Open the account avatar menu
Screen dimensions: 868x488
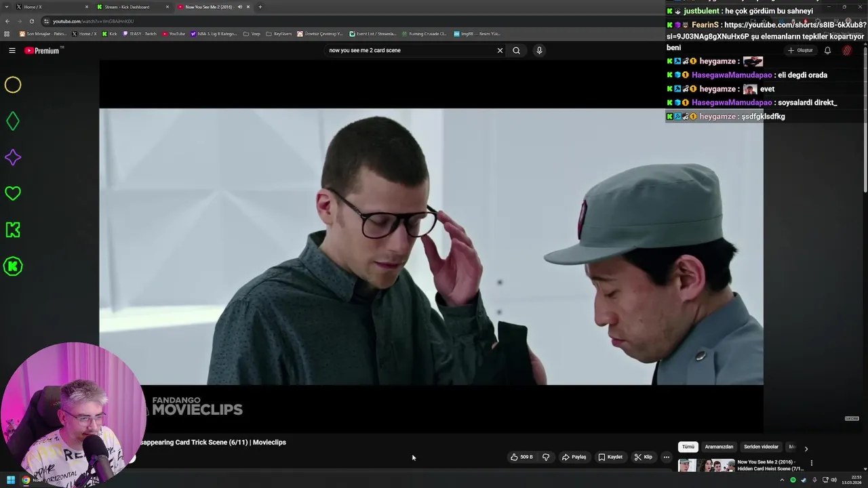(x=847, y=50)
